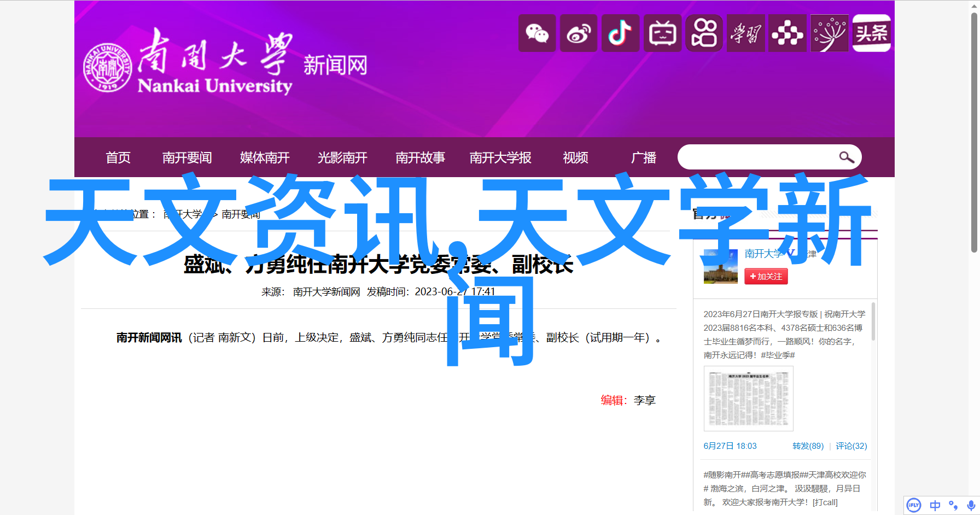Click the 加关注 follow button
Viewport: 980px width, 515px height.
click(766, 277)
